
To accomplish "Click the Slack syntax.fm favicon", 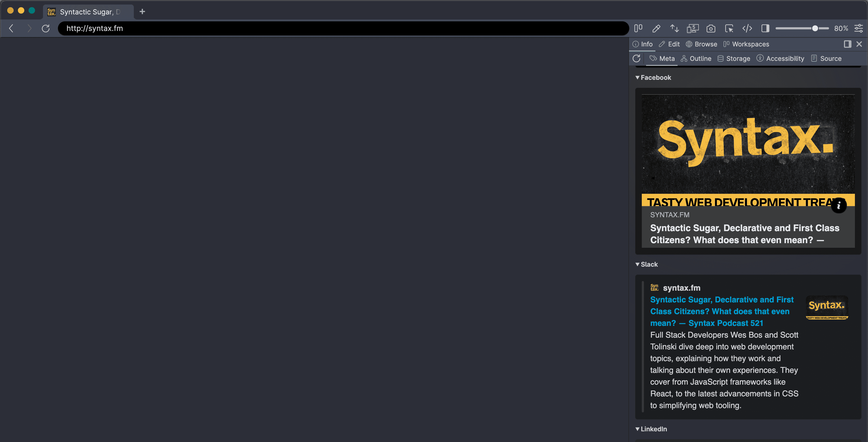I will [x=654, y=287].
